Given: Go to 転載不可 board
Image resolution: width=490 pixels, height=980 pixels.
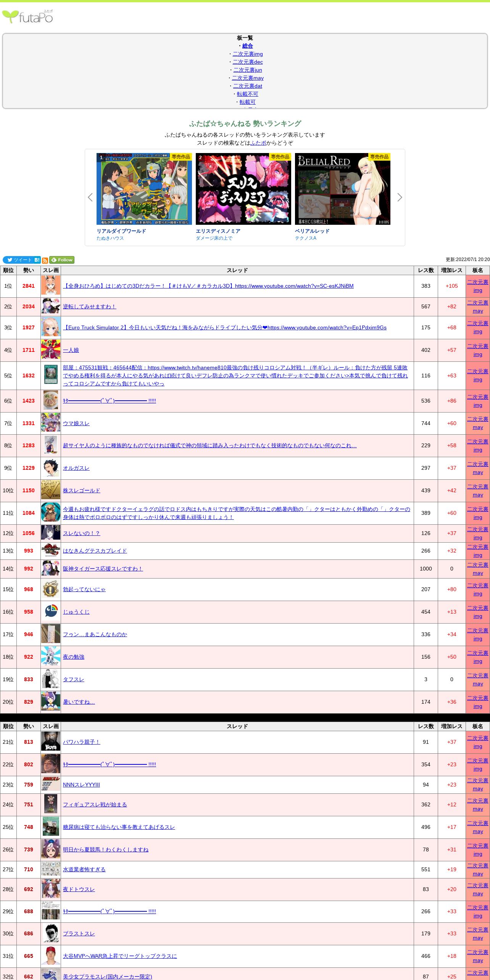Looking at the screenshot, I should (247, 94).
